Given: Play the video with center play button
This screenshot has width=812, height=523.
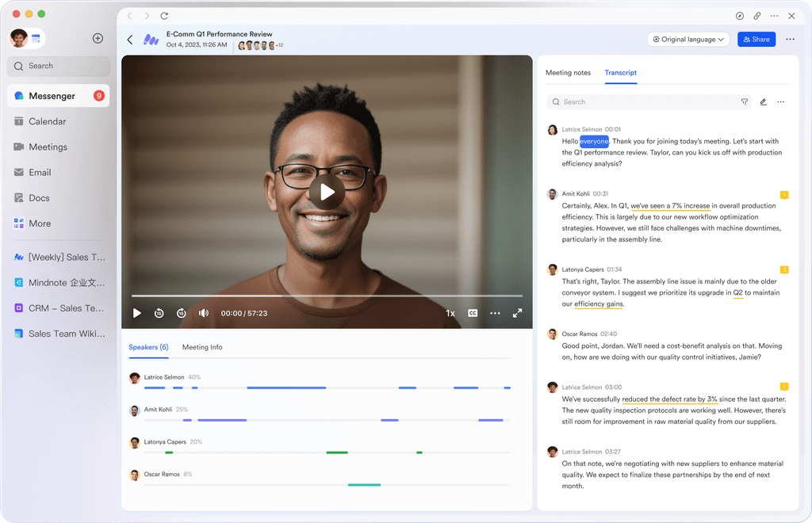Looking at the screenshot, I should click(x=327, y=193).
